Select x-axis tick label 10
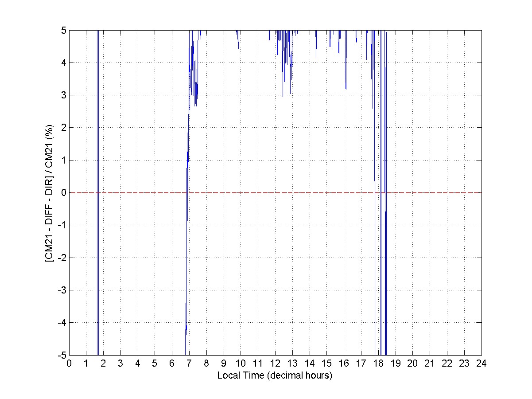This screenshot has width=532, height=399. click(241, 363)
